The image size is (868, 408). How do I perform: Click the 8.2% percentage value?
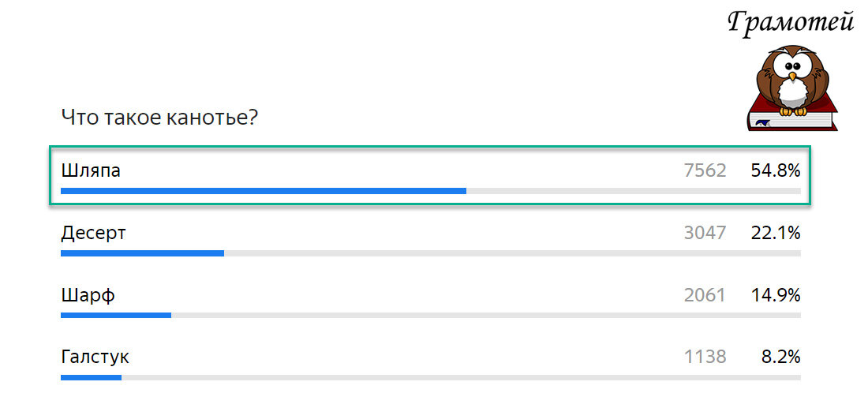coord(781,357)
